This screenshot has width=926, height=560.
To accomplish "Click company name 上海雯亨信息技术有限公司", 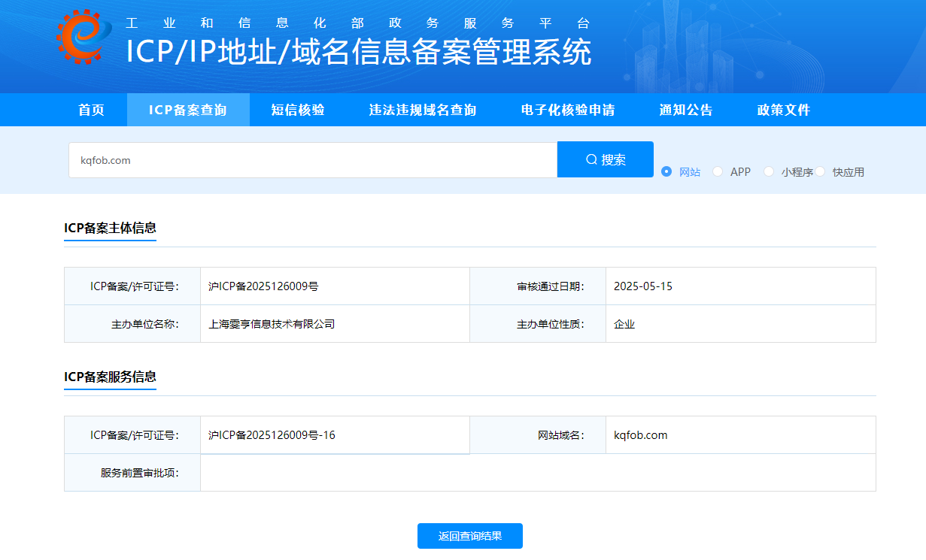I will click(272, 324).
